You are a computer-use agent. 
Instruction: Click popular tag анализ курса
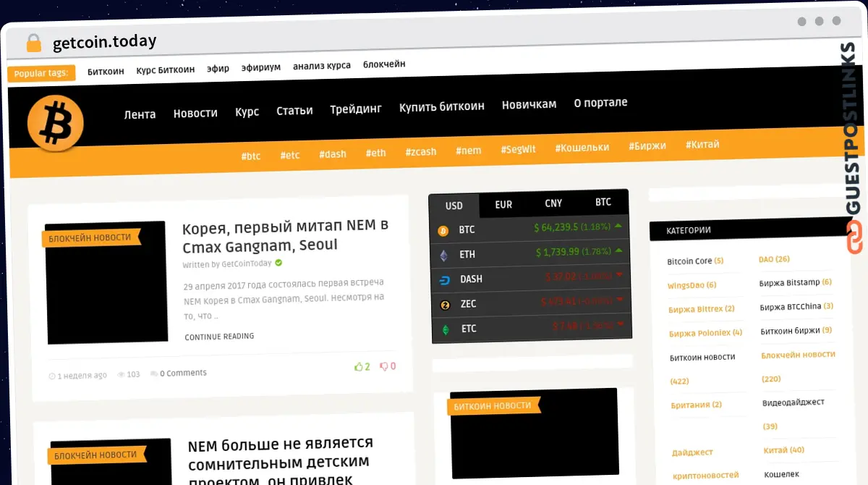click(322, 66)
